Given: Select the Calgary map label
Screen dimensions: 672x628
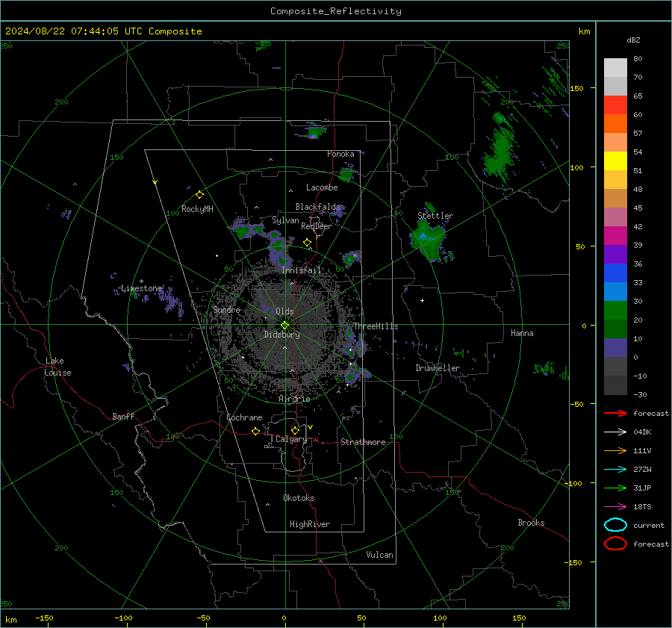Looking at the screenshot, I should 291,439.
